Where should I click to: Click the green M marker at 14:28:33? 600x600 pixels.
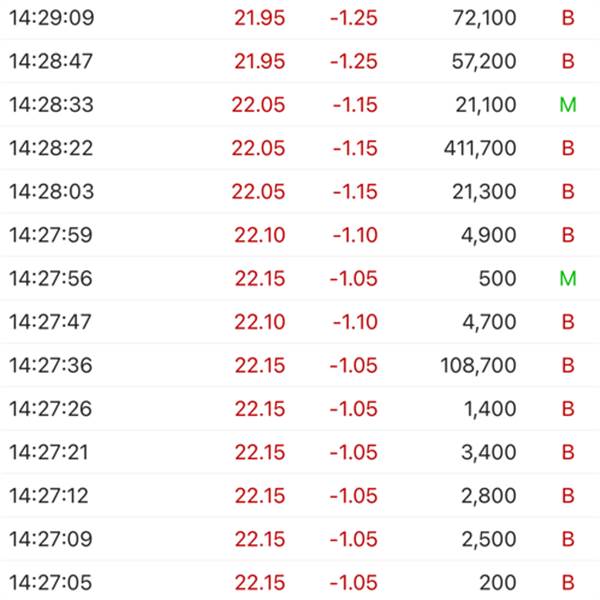coord(568,105)
